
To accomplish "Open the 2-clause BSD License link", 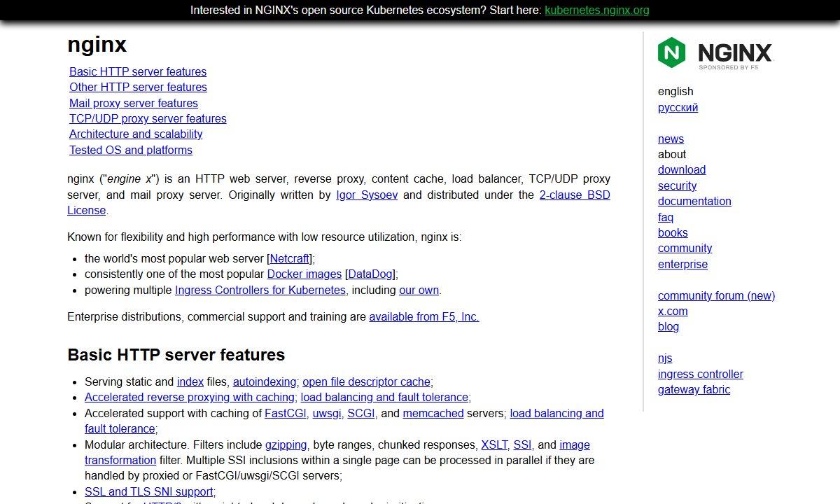I will (575, 195).
